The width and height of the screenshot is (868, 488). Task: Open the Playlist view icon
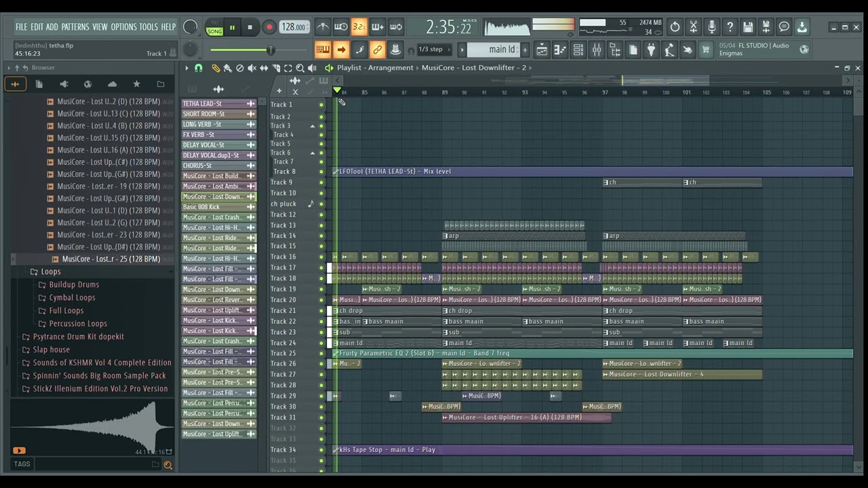[x=542, y=49]
